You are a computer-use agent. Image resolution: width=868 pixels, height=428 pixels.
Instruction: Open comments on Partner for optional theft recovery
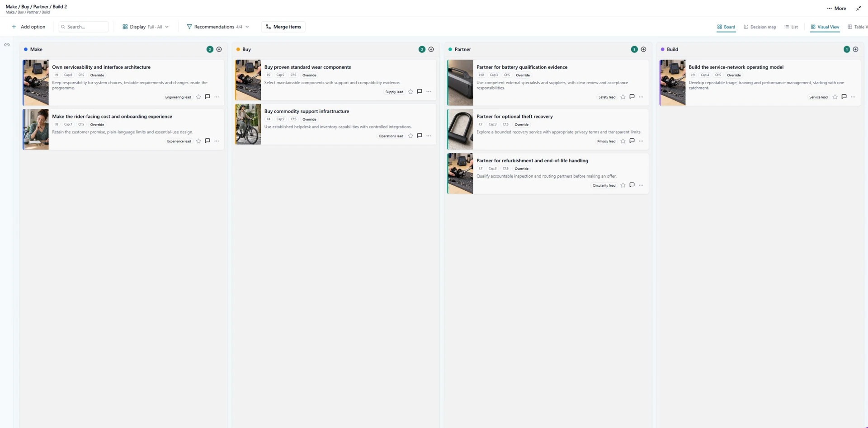pos(632,141)
